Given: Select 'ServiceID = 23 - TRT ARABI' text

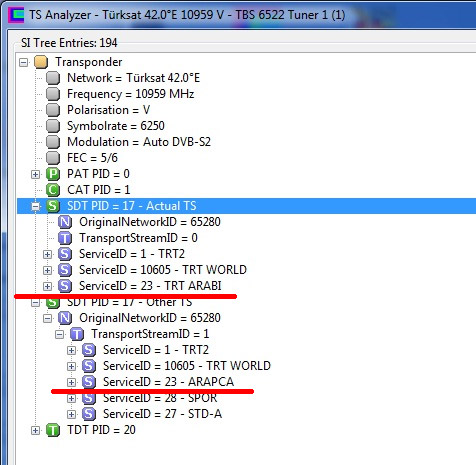Looking at the screenshot, I should [x=150, y=286].
